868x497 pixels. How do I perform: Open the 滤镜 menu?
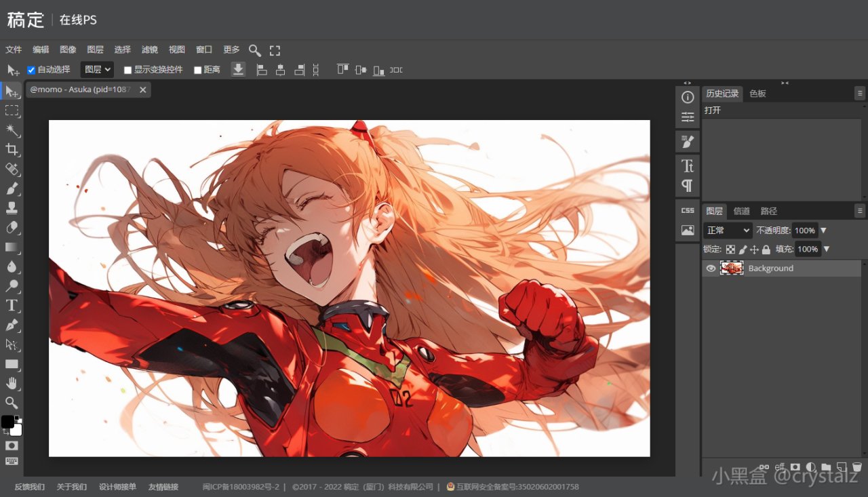(x=149, y=50)
